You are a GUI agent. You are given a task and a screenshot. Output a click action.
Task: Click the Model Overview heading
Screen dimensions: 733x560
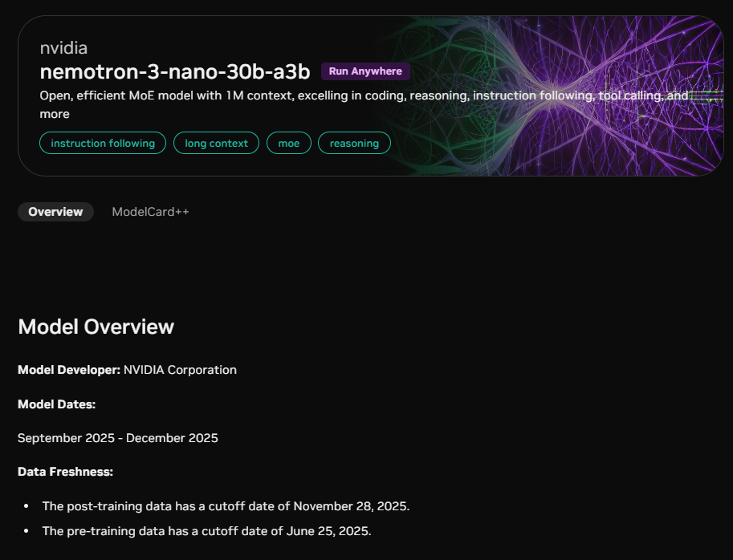click(x=96, y=327)
